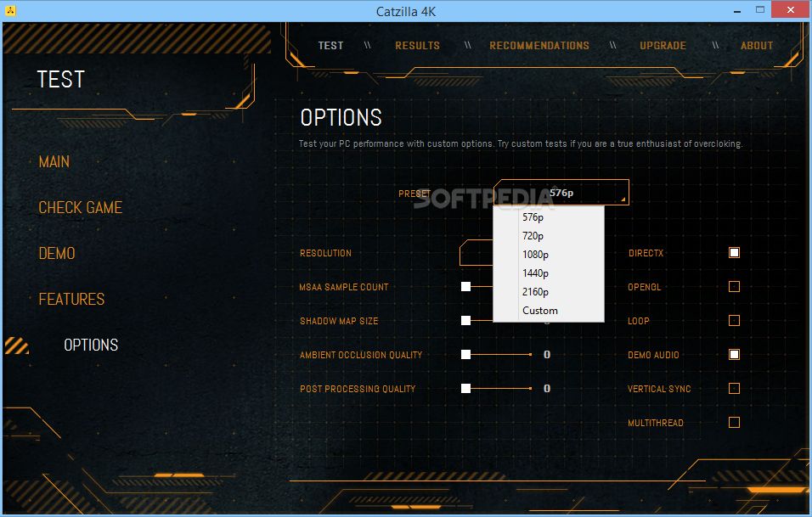
Task: Click the Shadow Map Size slider handle
Action: tap(466, 321)
